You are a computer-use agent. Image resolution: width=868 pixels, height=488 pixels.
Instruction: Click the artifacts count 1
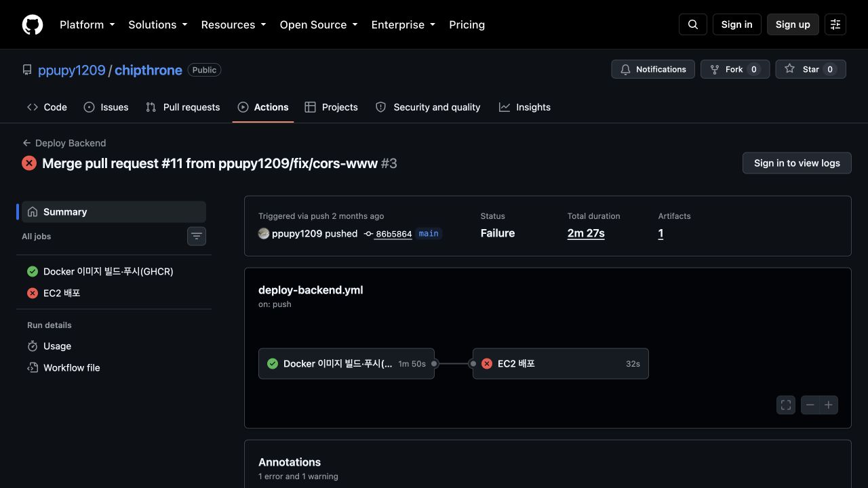661,233
